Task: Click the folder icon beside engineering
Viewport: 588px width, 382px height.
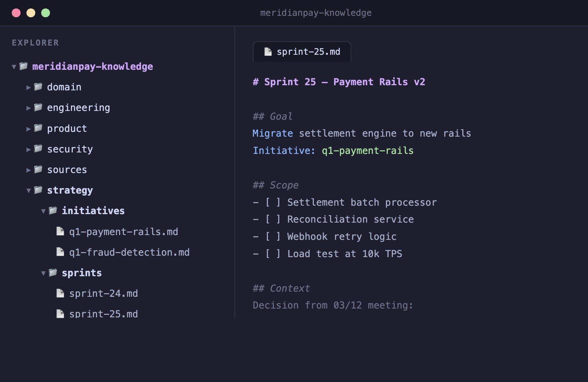Action: coord(38,108)
